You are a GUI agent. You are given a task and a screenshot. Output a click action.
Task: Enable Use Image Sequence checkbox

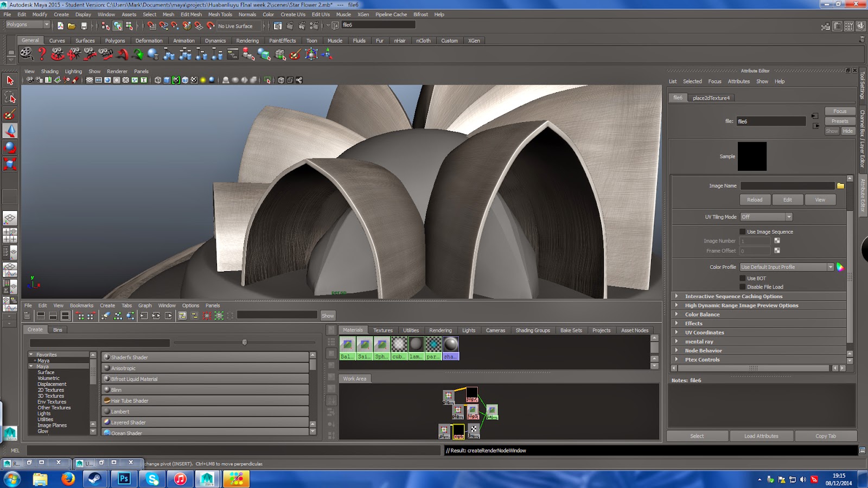tap(743, 232)
